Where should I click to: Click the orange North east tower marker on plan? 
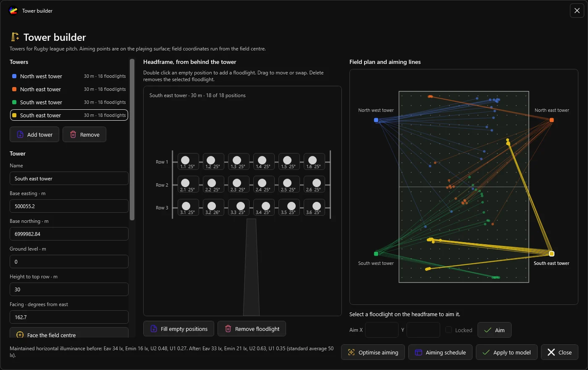coord(551,120)
